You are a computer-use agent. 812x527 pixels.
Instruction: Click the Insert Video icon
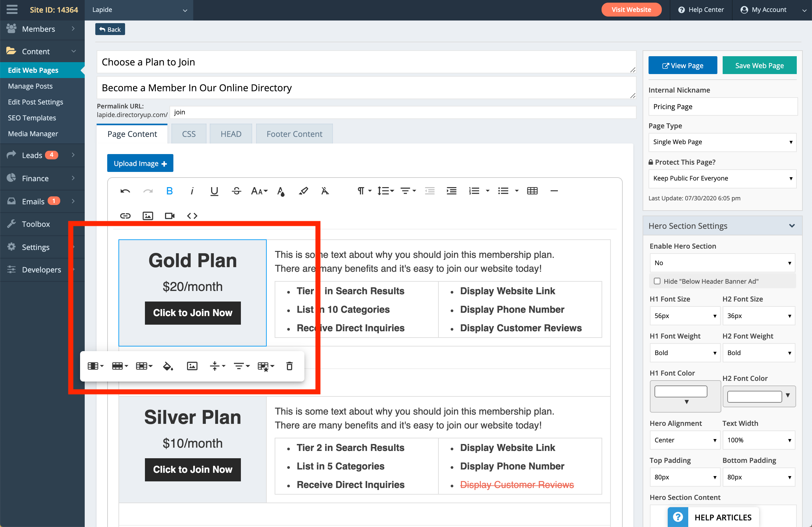pos(169,216)
